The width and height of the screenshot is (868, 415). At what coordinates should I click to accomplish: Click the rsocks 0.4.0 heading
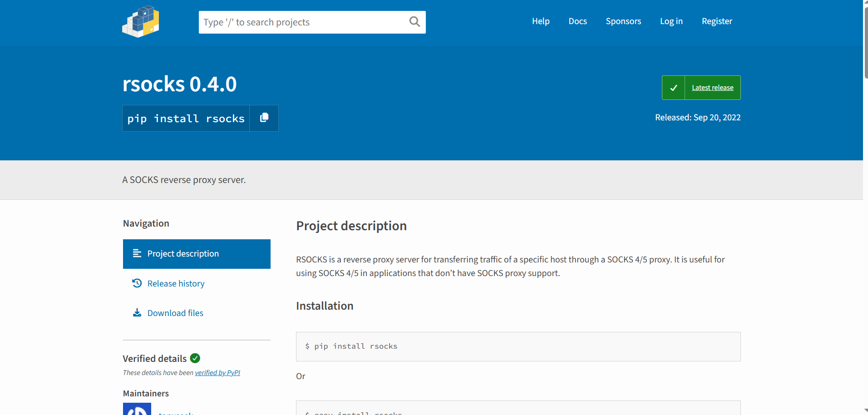[x=180, y=84]
